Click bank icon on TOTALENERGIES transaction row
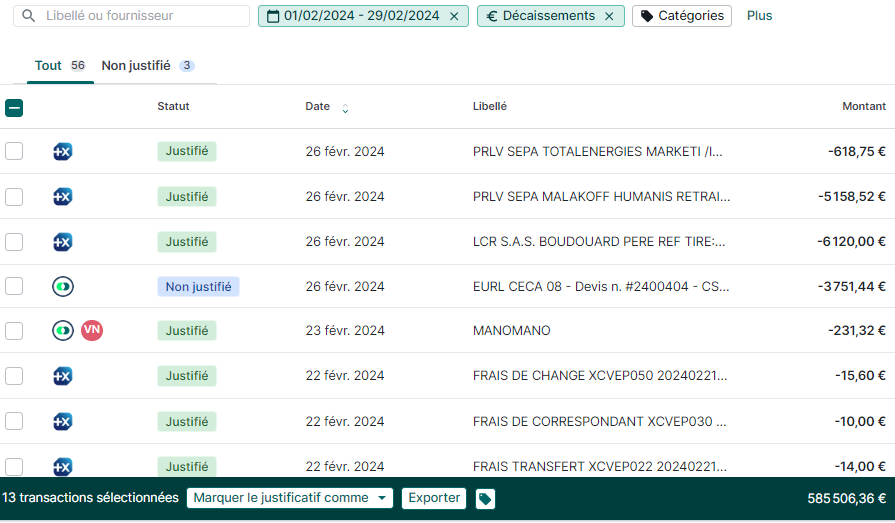This screenshot has width=895, height=523. (62, 152)
